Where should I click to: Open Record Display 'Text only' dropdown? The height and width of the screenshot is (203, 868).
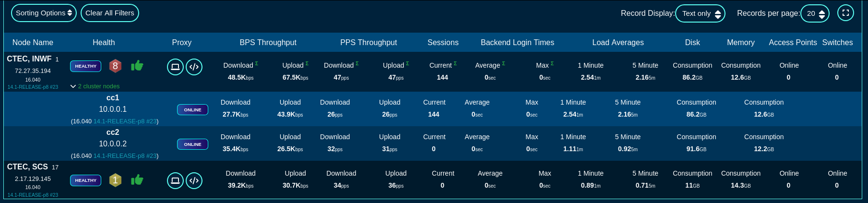pos(700,13)
